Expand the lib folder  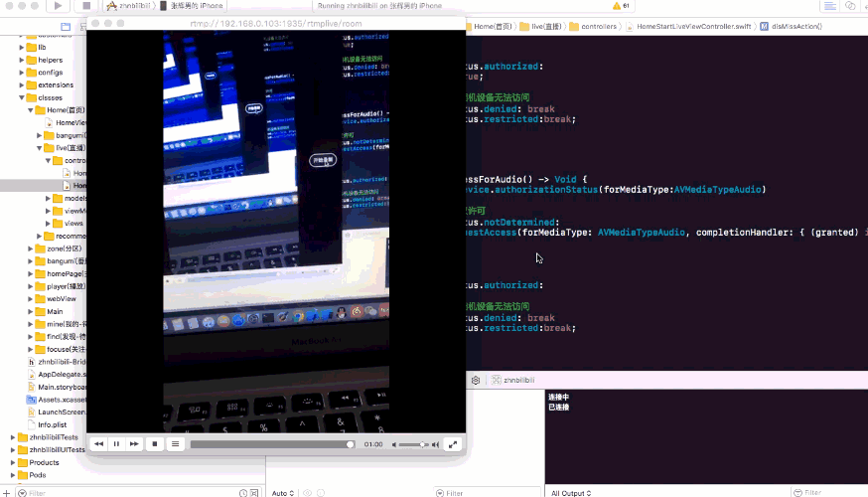22,47
